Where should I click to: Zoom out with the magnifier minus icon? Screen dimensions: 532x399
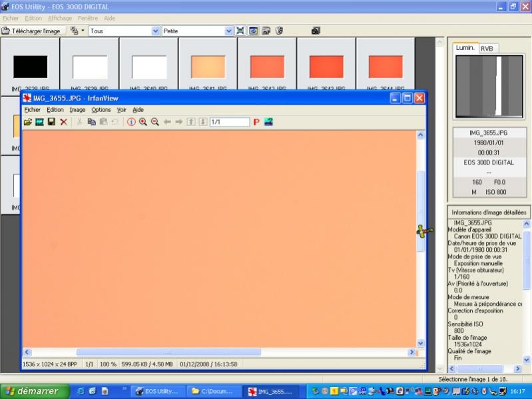[155, 122]
